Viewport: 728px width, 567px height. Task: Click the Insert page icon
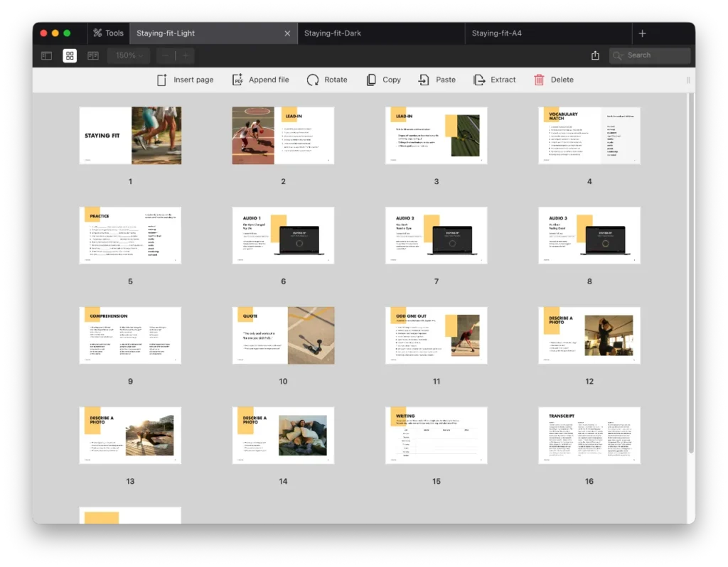coord(162,80)
